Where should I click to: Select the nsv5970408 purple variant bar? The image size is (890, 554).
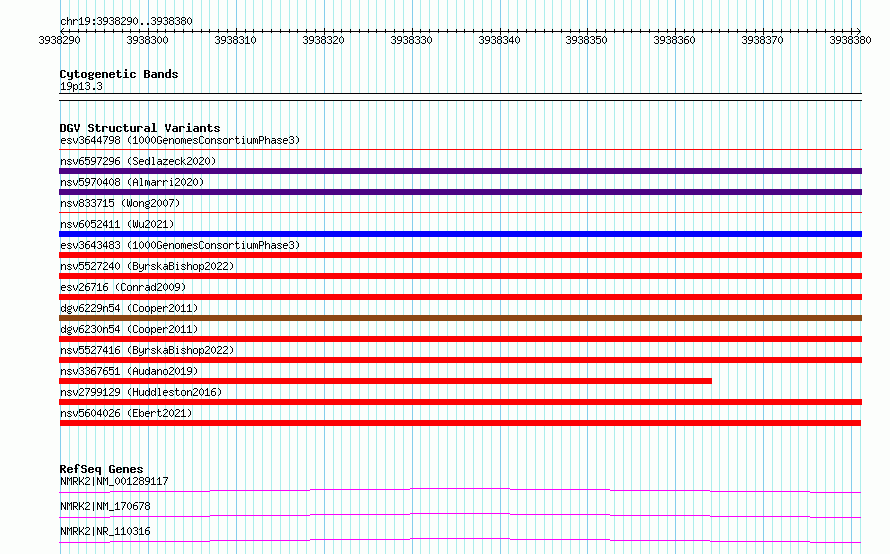(460, 192)
